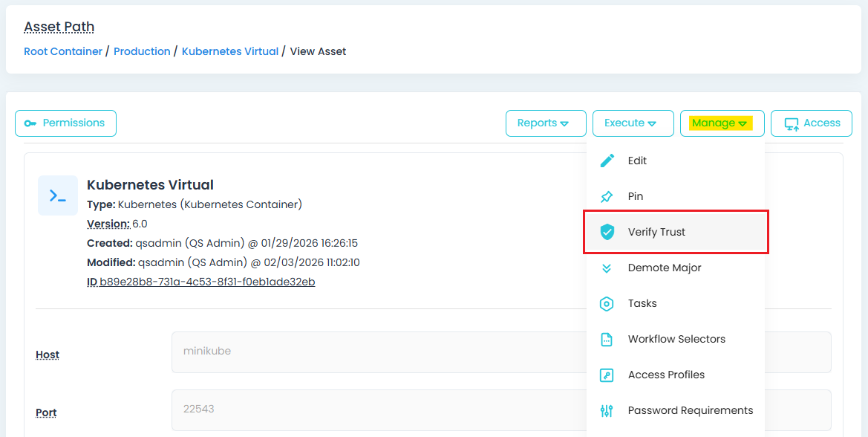The width and height of the screenshot is (868, 437).
Task: Click the Kubernetes terminal asset icon
Action: pos(58,195)
